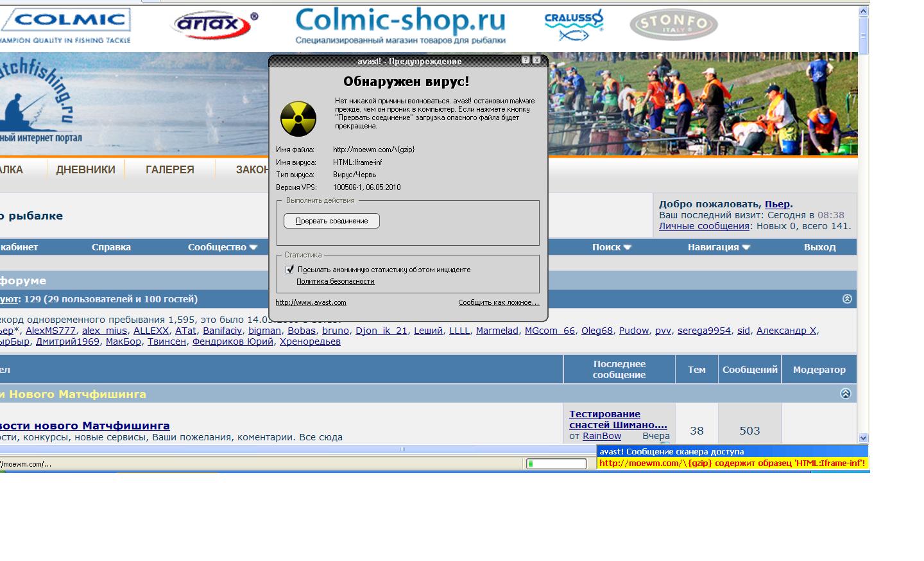924x561 pixels.
Task: Open user Bobas profile
Action: [x=302, y=331]
